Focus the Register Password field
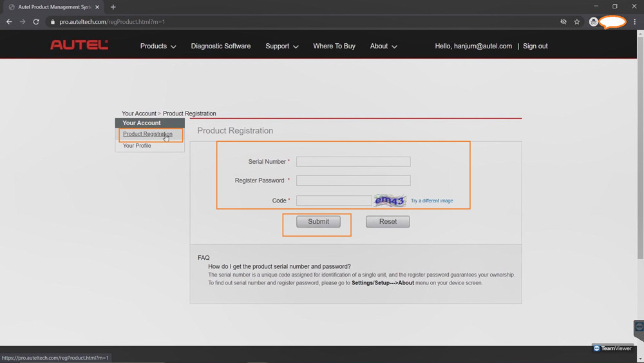Screen dimensions: 644x363 [x=353, y=181]
